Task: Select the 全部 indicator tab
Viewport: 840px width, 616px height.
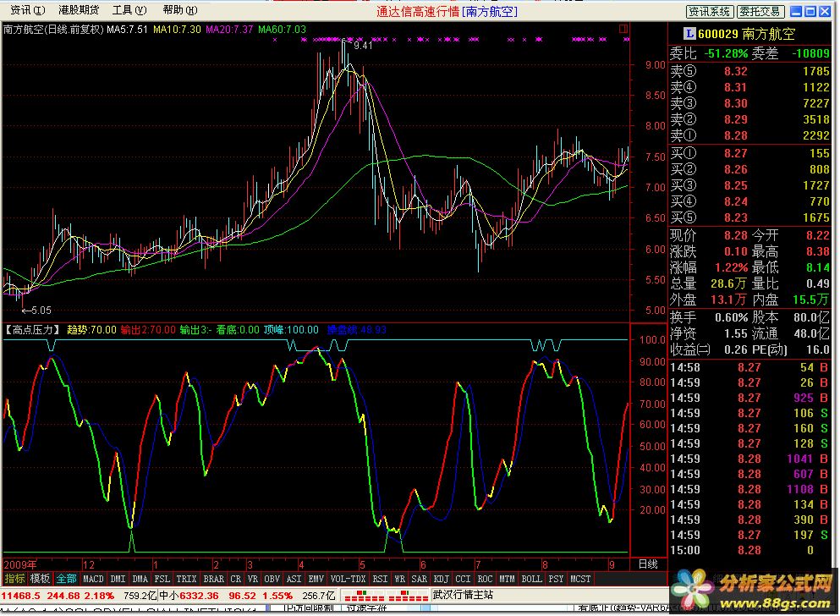Action: tap(67, 579)
